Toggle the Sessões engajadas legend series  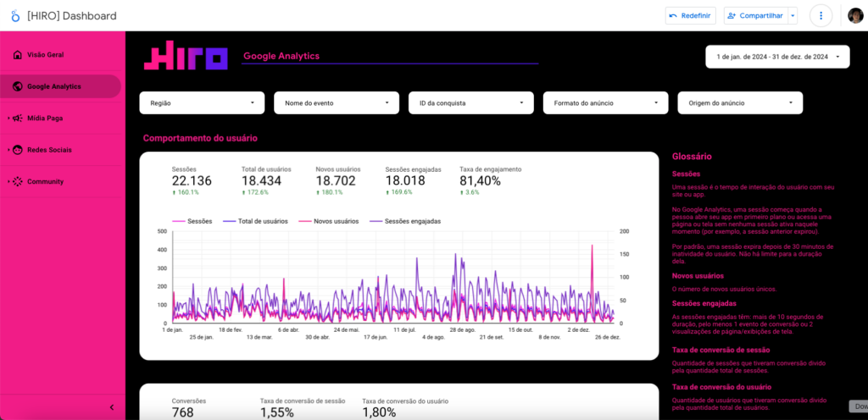coord(403,221)
